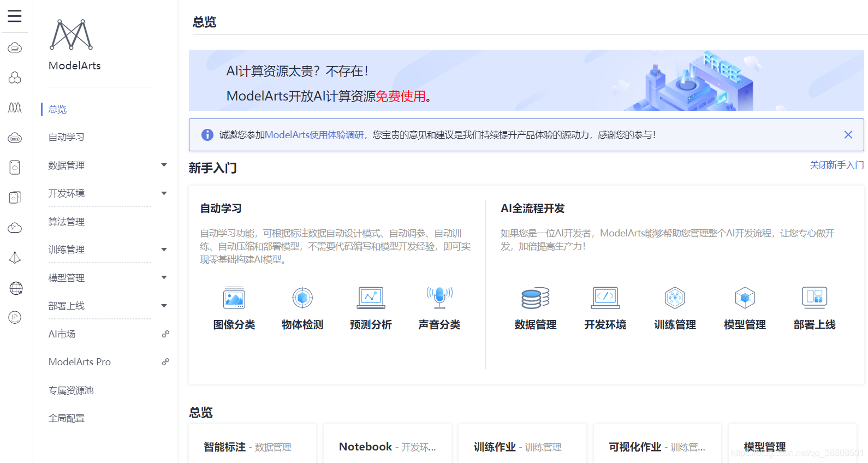Open 自动学习 in the sidebar
Screen dimensions: 868x463
[x=66, y=137]
